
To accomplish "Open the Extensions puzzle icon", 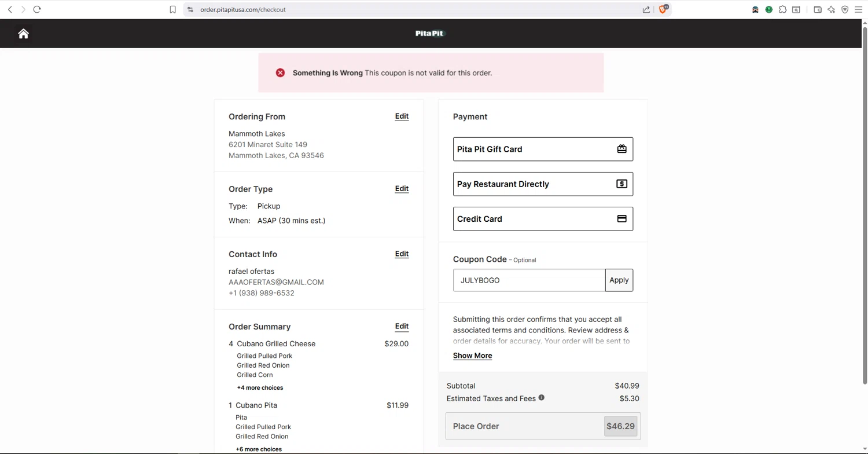I will click(x=782, y=9).
